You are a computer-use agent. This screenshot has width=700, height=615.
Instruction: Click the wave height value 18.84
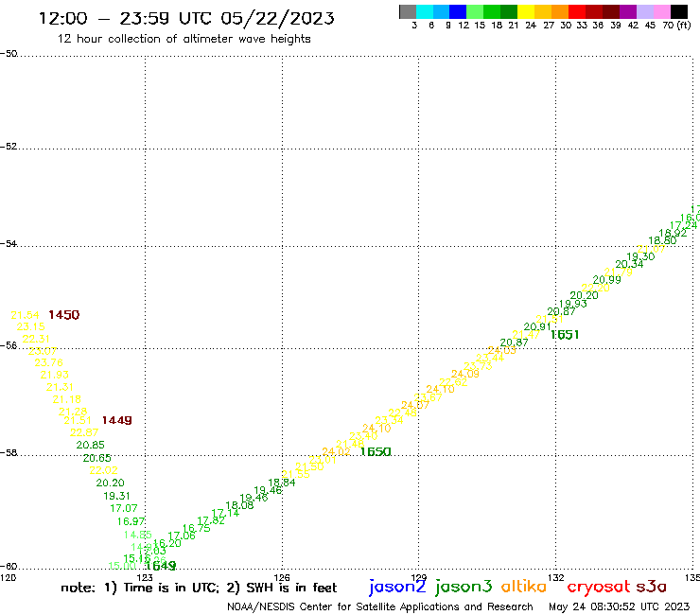(x=282, y=483)
